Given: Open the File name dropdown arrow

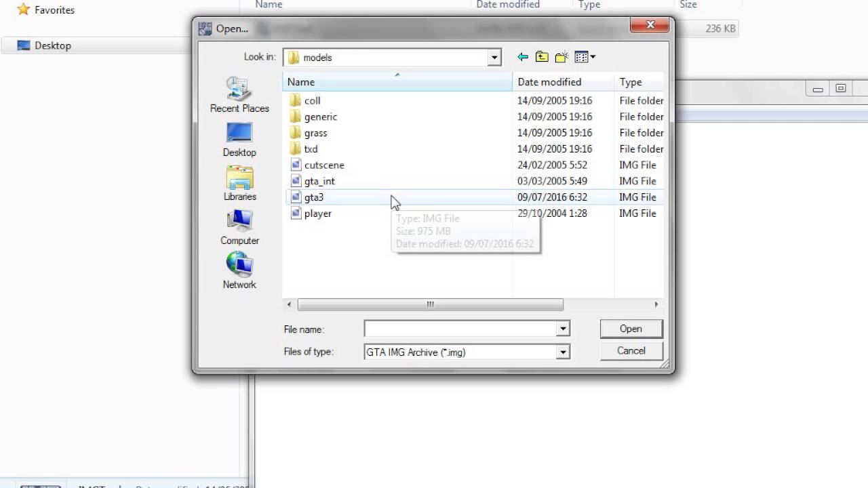Looking at the screenshot, I should 562,329.
